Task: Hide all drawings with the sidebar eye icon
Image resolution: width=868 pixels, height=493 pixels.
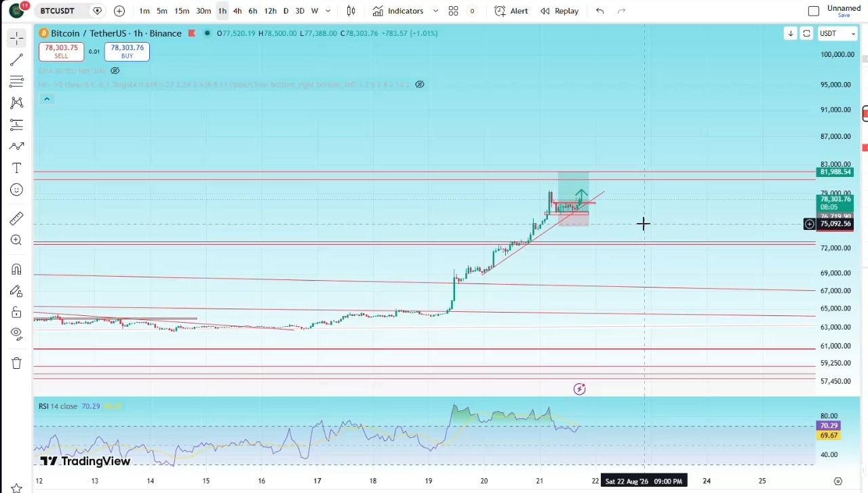Action: point(17,334)
